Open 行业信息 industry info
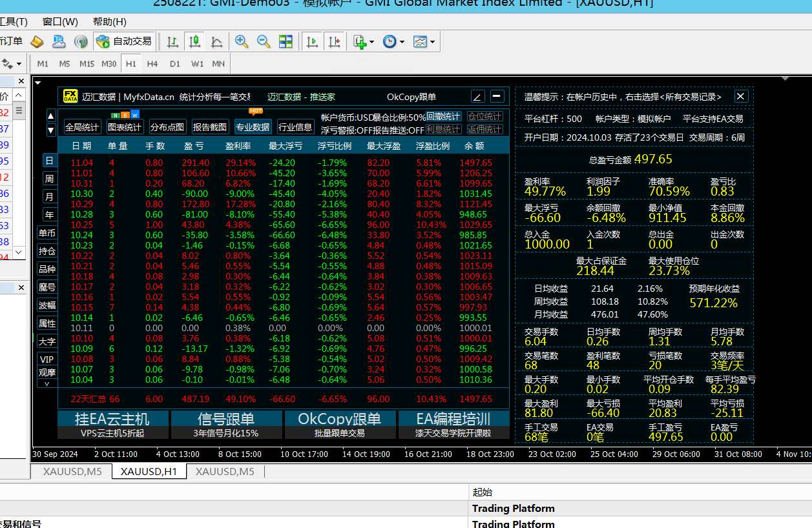This screenshot has height=528, width=812. [x=295, y=127]
